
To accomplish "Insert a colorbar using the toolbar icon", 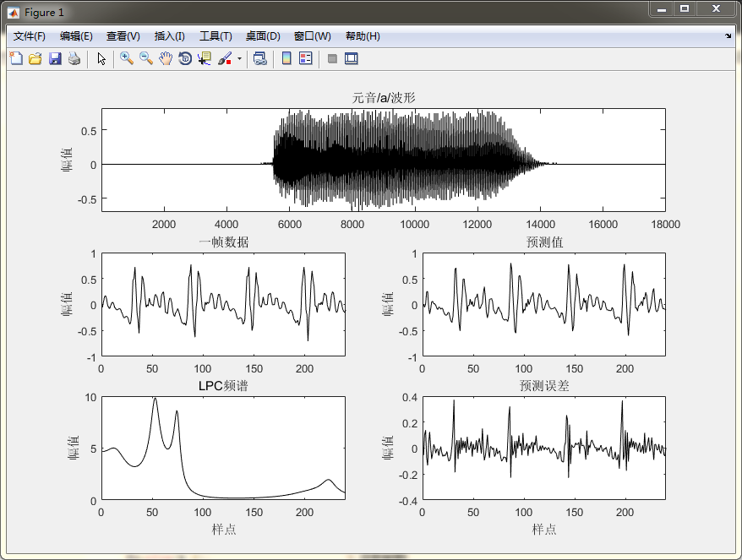I will coord(286,58).
